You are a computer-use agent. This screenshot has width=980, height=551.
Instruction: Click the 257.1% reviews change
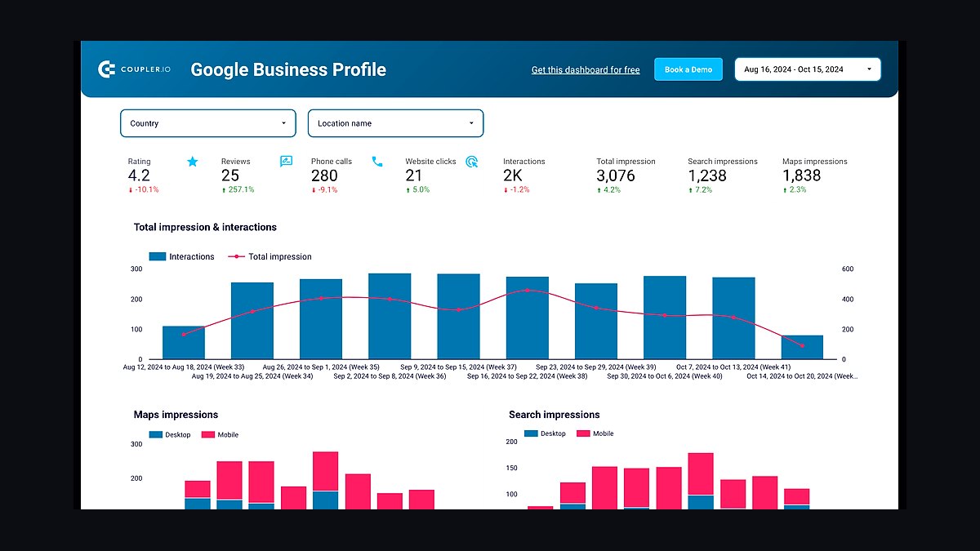point(238,189)
